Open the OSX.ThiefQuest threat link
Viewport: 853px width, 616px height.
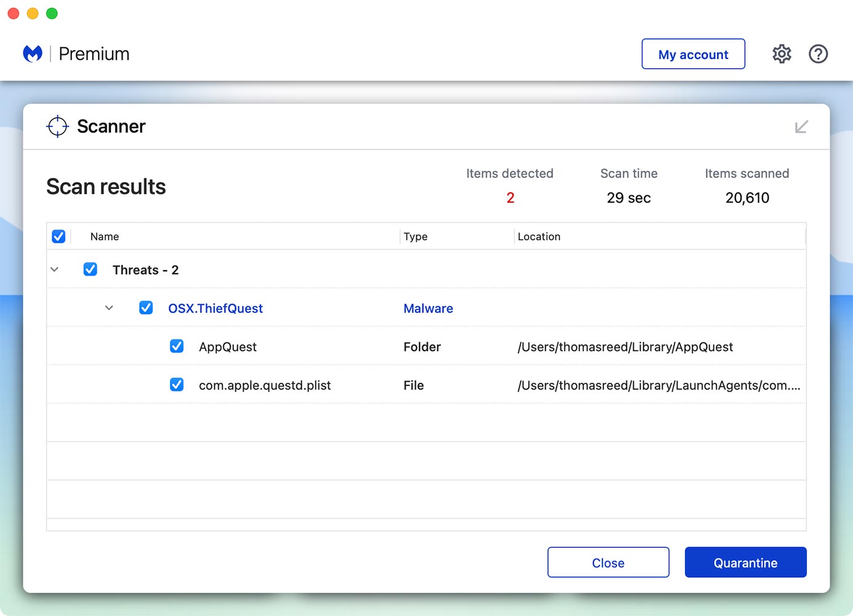[216, 308]
